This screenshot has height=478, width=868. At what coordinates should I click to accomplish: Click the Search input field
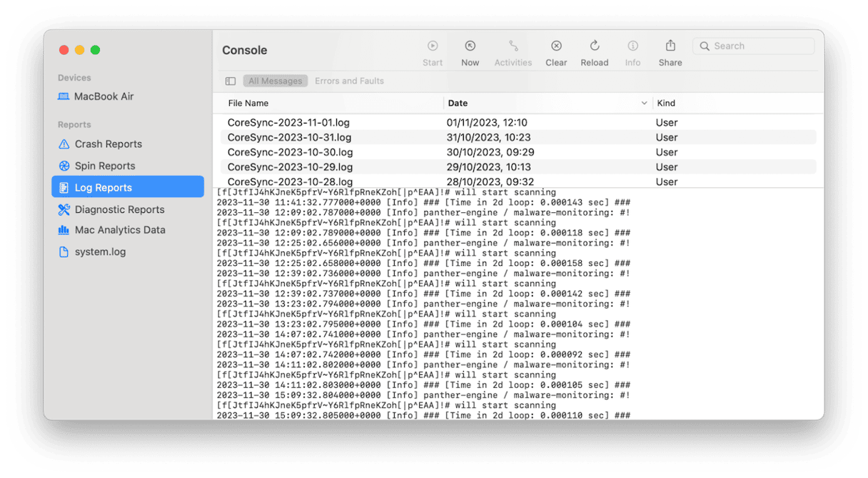point(753,46)
